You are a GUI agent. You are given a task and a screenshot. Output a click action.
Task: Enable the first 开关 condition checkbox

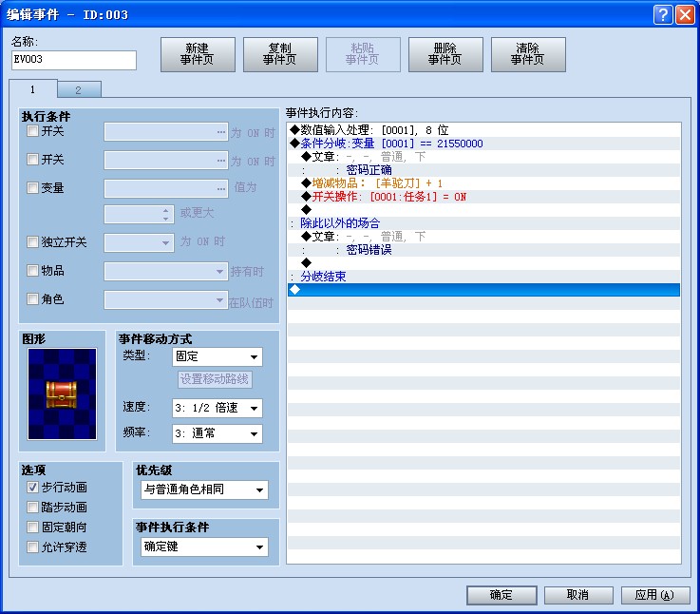pos(32,131)
